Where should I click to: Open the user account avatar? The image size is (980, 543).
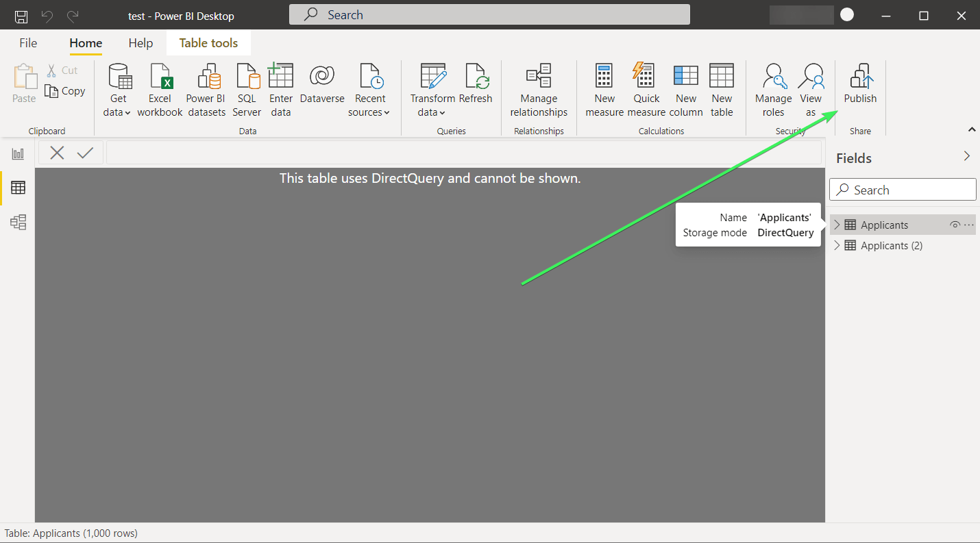pos(847,14)
